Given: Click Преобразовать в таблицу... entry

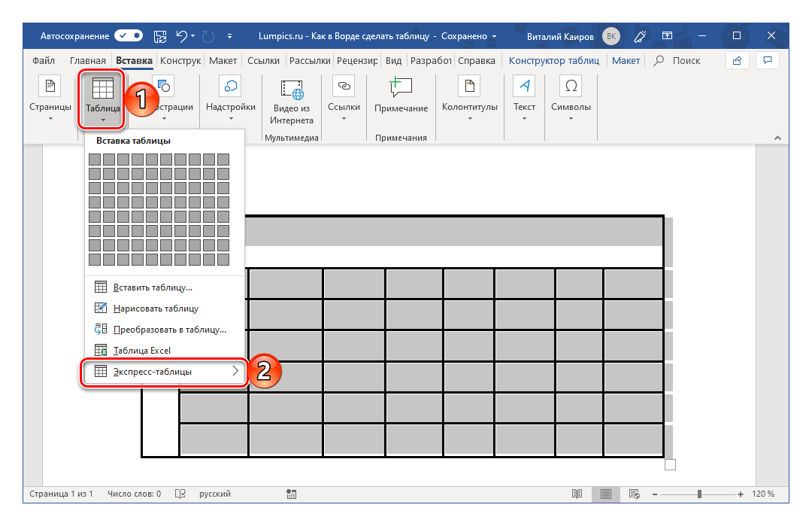Looking at the screenshot, I should pyautogui.click(x=169, y=329).
